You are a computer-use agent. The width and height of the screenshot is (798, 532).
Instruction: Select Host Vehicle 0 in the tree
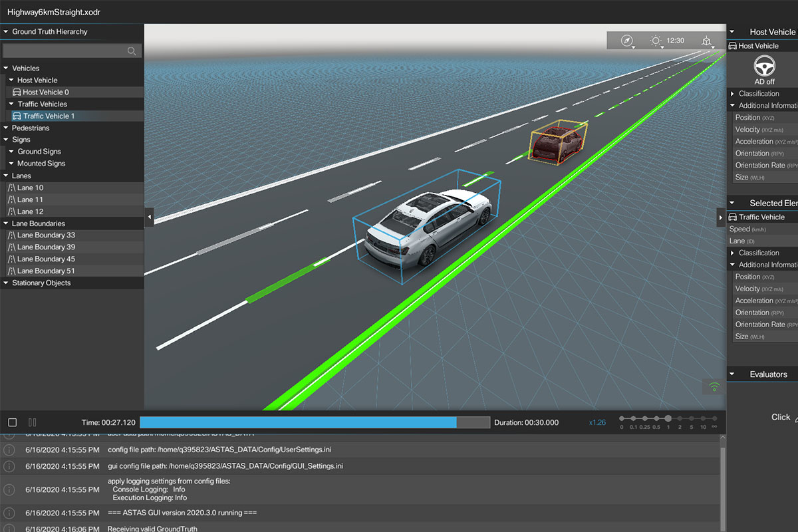(45, 92)
